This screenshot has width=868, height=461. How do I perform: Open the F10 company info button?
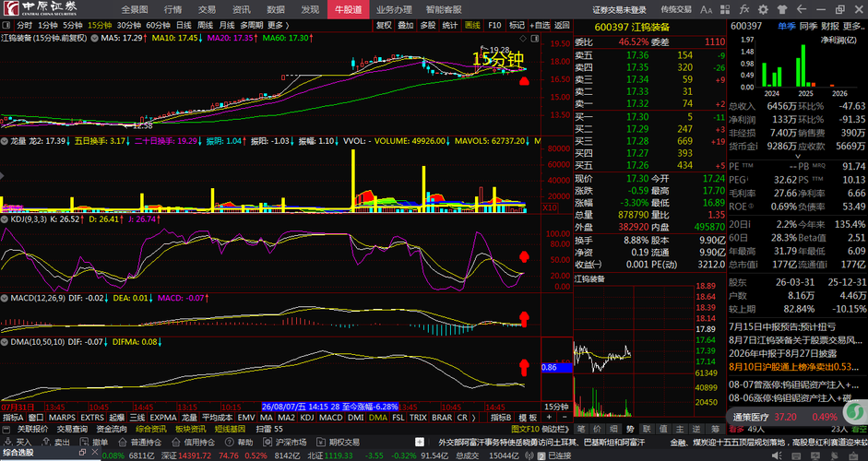pos(494,25)
